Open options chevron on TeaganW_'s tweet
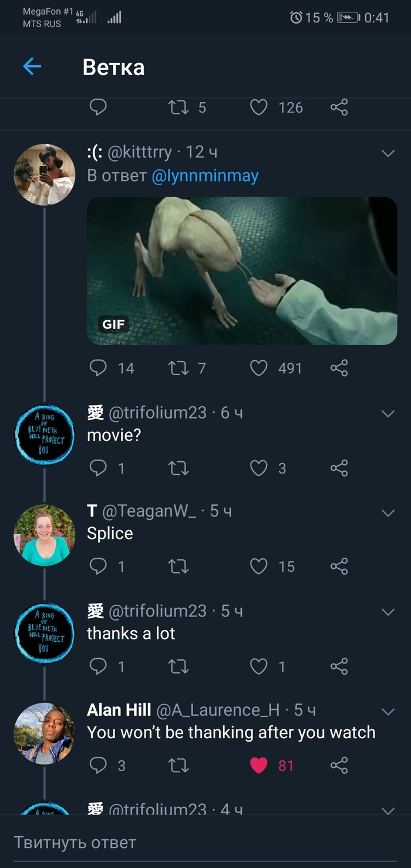 coord(388,513)
